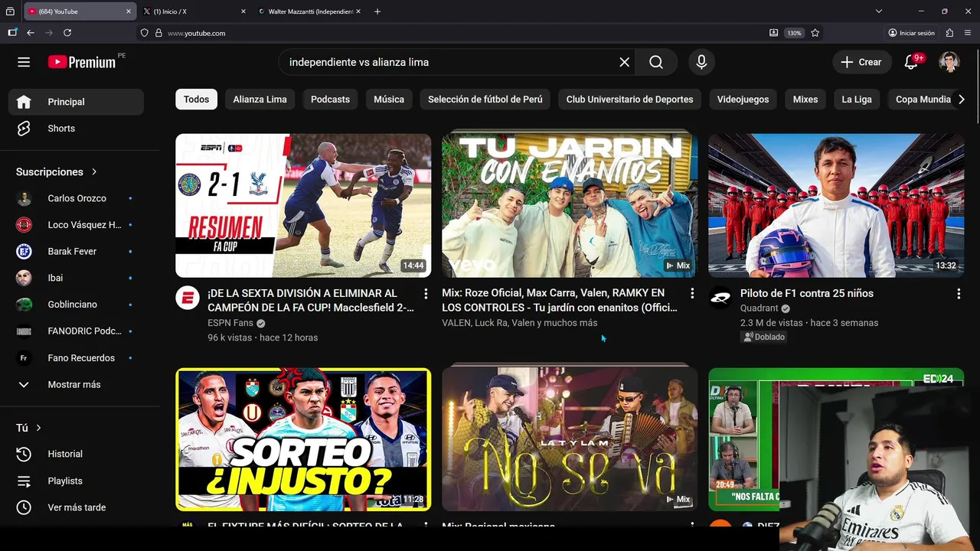Open Ibai subscription channel

76,278
